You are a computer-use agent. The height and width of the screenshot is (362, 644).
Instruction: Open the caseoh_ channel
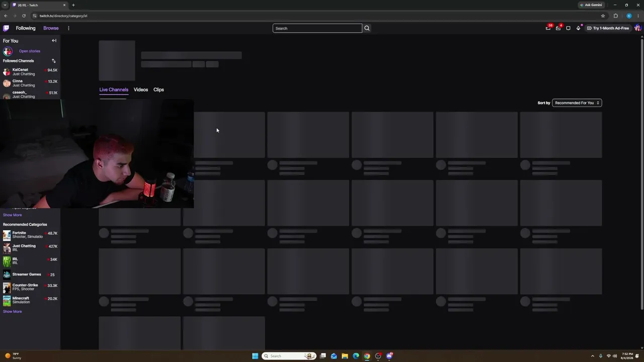[x=30, y=95]
